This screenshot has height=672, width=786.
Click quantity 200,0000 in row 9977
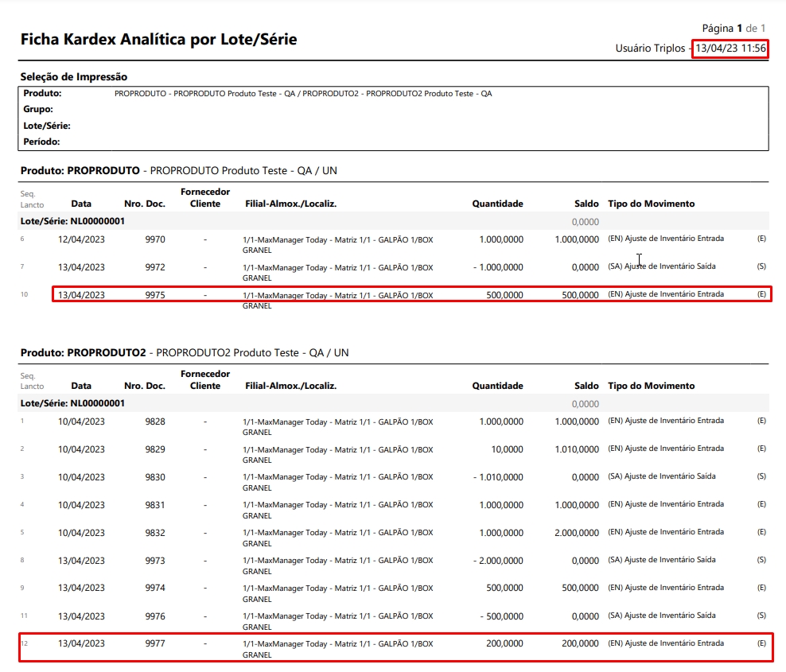click(504, 643)
